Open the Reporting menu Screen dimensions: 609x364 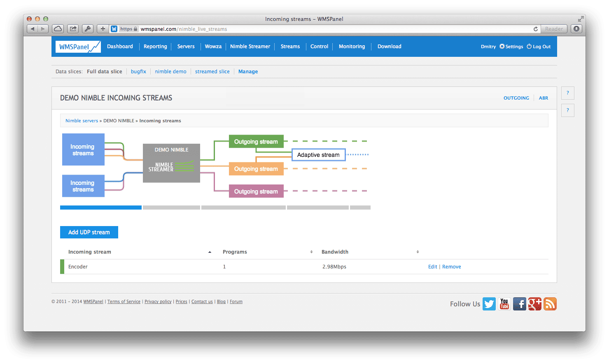[x=155, y=47]
